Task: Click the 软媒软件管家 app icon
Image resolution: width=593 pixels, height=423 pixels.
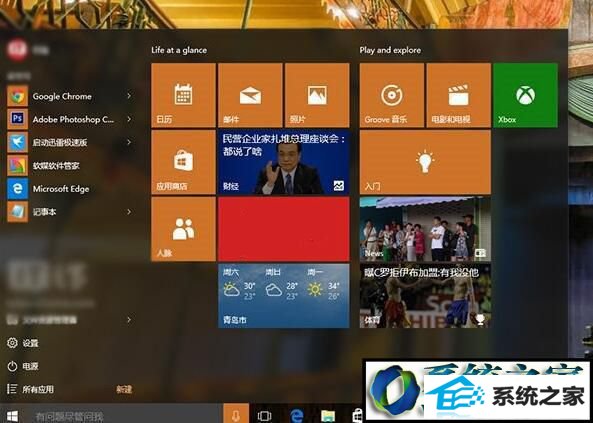Action: click(17, 166)
